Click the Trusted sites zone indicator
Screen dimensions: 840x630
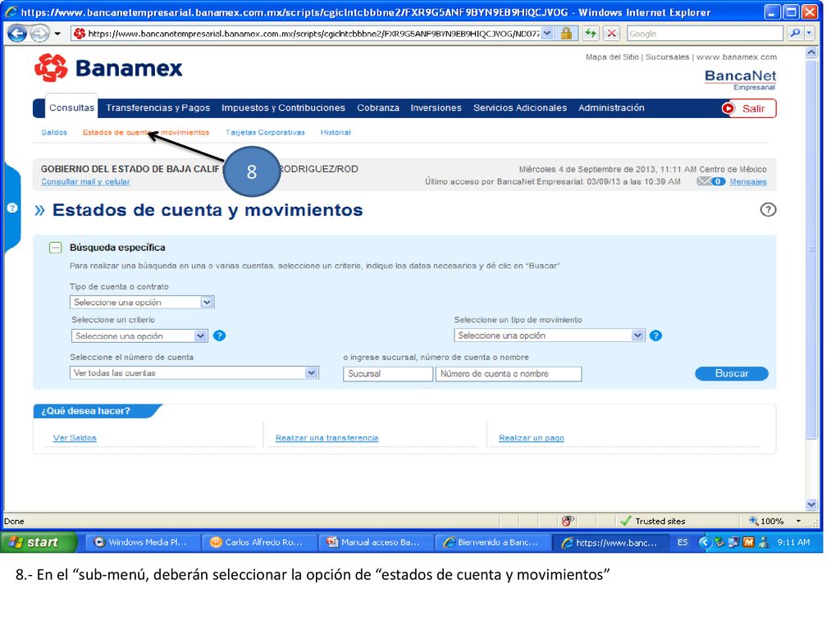(652, 521)
